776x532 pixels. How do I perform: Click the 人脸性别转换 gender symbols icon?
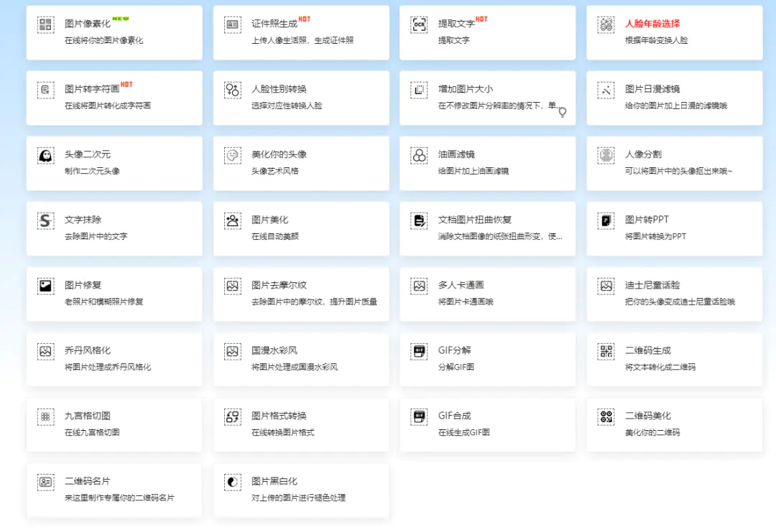pos(233,90)
